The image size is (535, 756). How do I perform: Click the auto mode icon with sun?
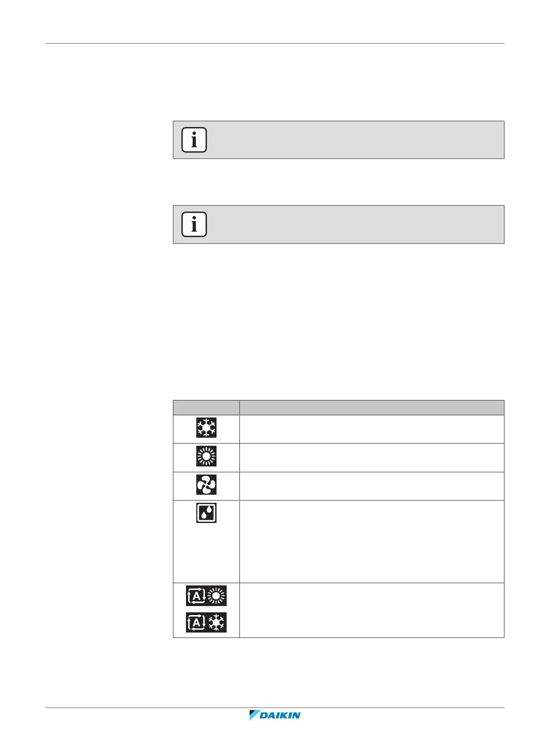(206, 596)
